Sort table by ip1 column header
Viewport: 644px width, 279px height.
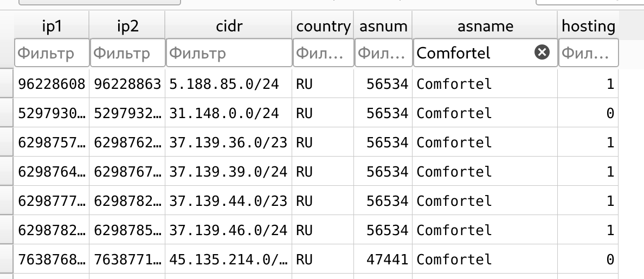click(x=51, y=26)
